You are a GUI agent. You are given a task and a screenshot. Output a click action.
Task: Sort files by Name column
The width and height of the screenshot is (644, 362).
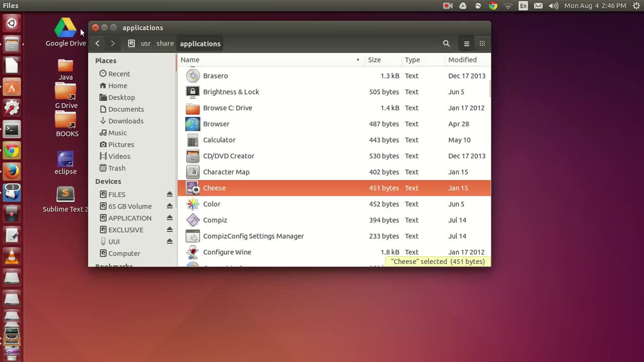pyautogui.click(x=190, y=60)
